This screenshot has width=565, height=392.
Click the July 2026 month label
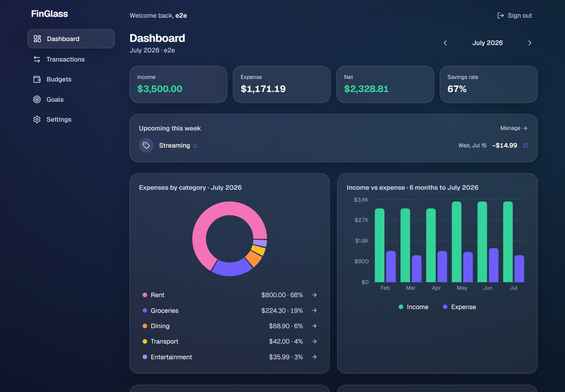(488, 43)
